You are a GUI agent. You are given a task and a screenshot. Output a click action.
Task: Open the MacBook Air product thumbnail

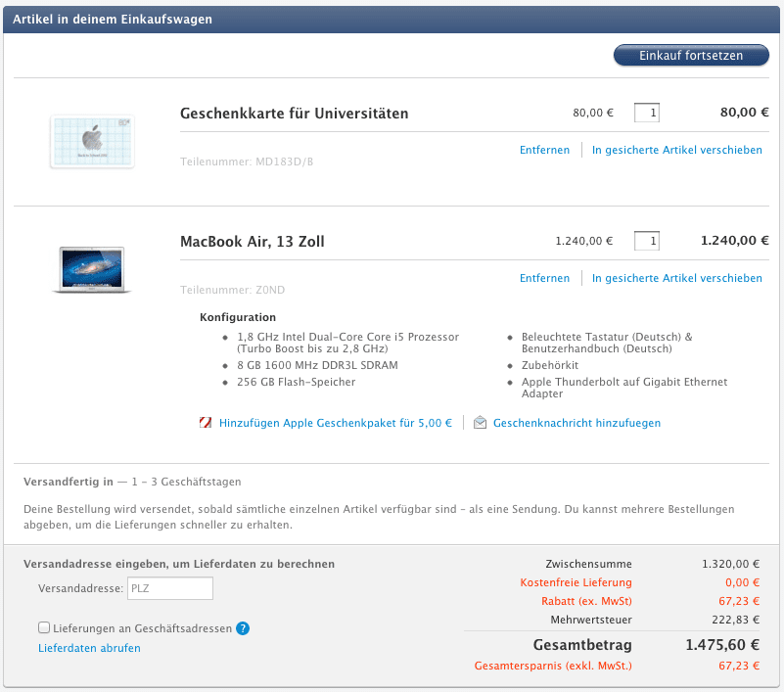click(x=91, y=269)
